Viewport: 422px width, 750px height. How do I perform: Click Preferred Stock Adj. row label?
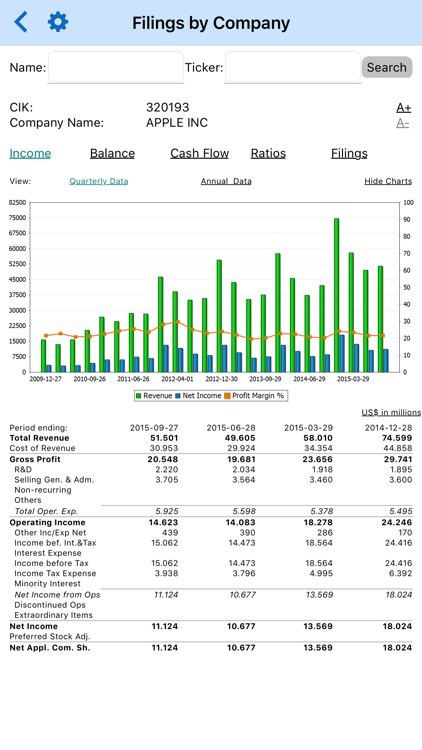coord(50,637)
